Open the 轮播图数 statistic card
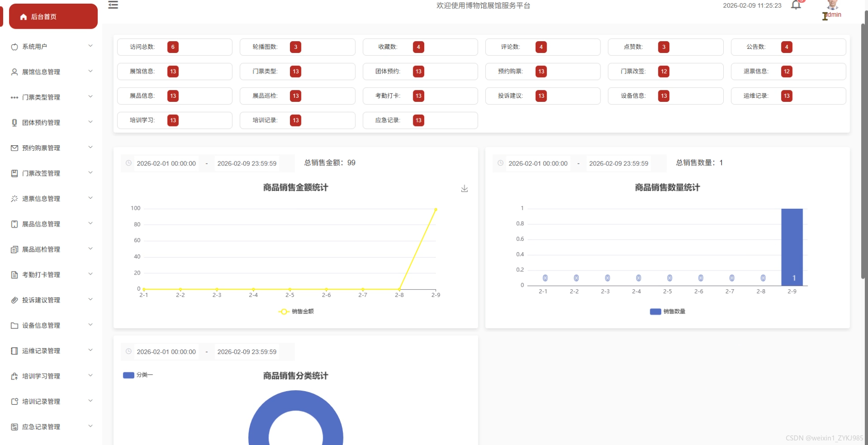The height and width of the screenshot is (445, 868). 297,47
